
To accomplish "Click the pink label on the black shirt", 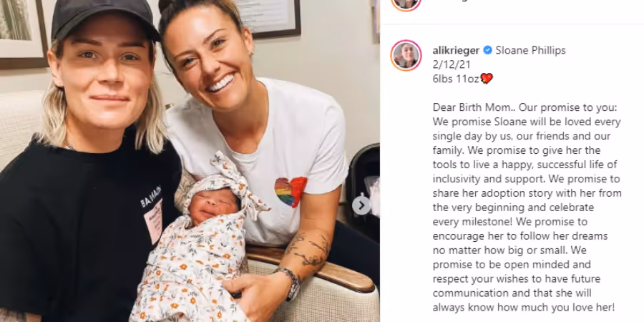I will (x=153, y=221).
